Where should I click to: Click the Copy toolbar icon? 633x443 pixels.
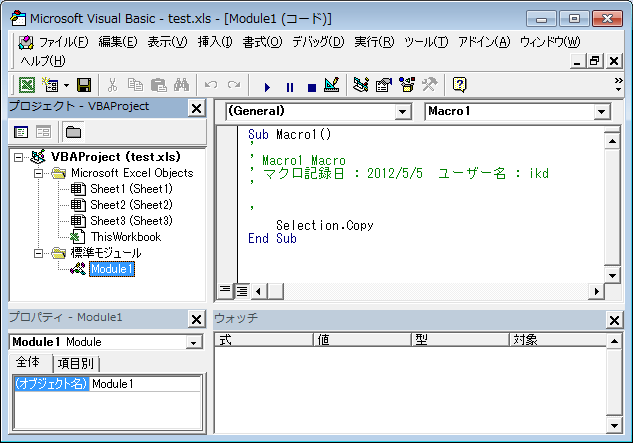(x=135, y=85)
